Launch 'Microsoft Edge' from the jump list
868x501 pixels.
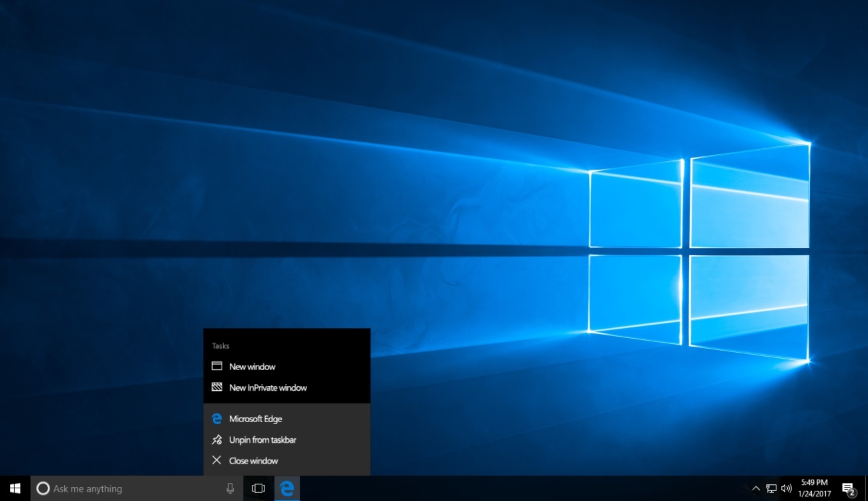pos(255,419)
